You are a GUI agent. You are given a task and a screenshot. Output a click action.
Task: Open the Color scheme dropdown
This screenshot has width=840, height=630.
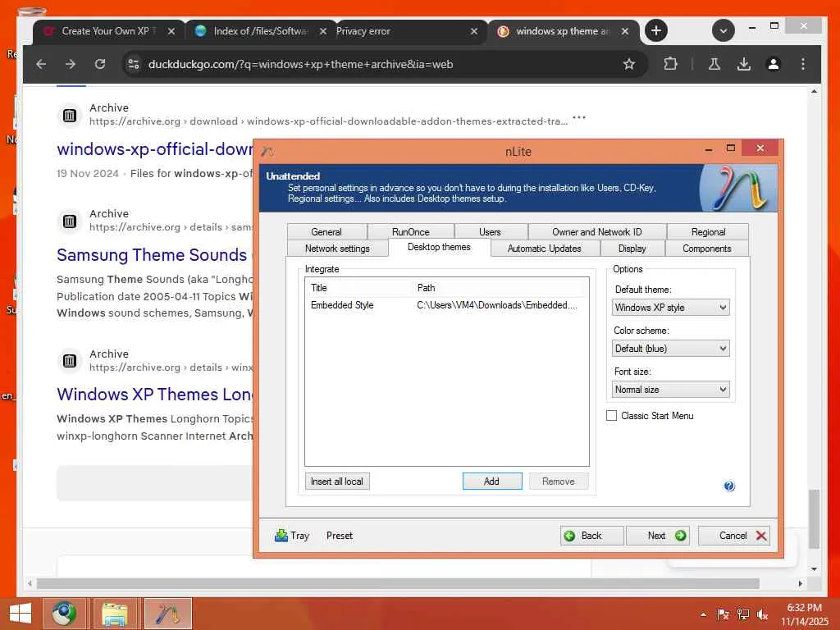[x=670, y=349]
